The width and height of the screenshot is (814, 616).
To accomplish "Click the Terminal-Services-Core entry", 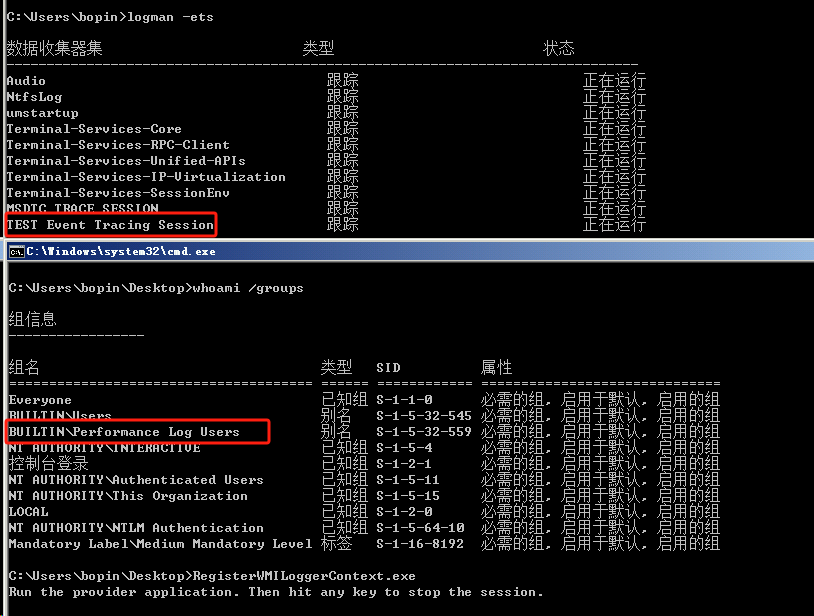I will 94,129.
